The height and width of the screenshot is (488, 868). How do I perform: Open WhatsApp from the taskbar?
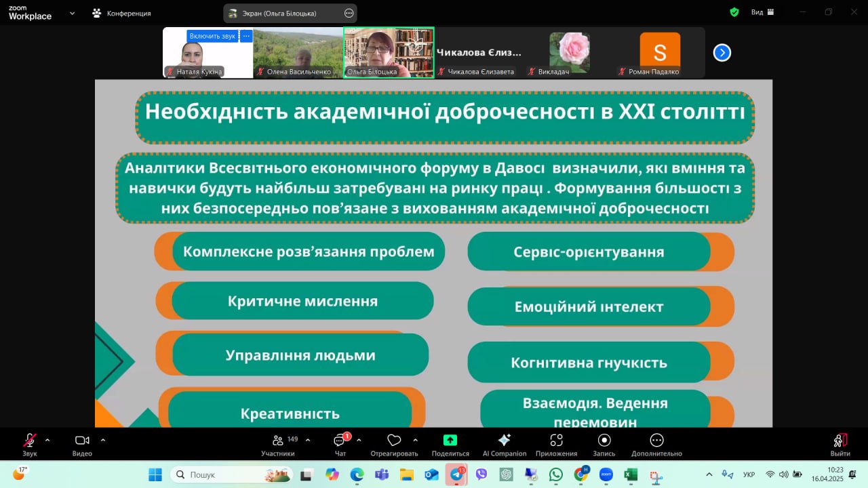click(556, 474)
